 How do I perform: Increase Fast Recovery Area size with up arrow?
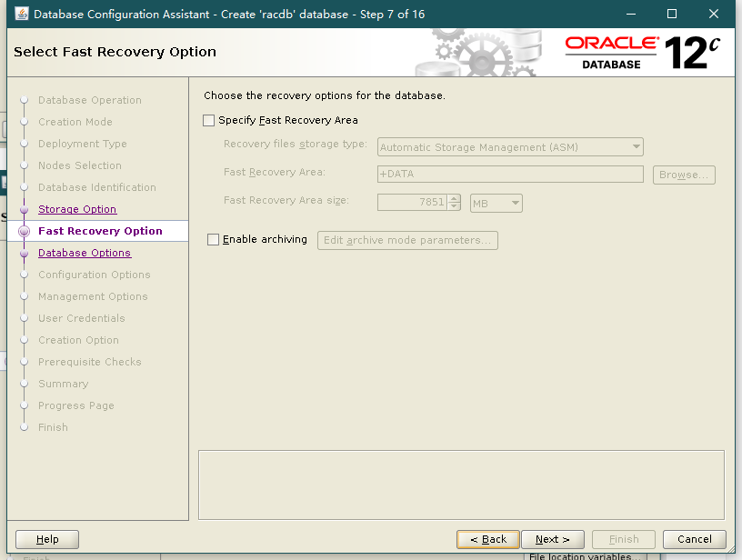click(x=455, y=199)
